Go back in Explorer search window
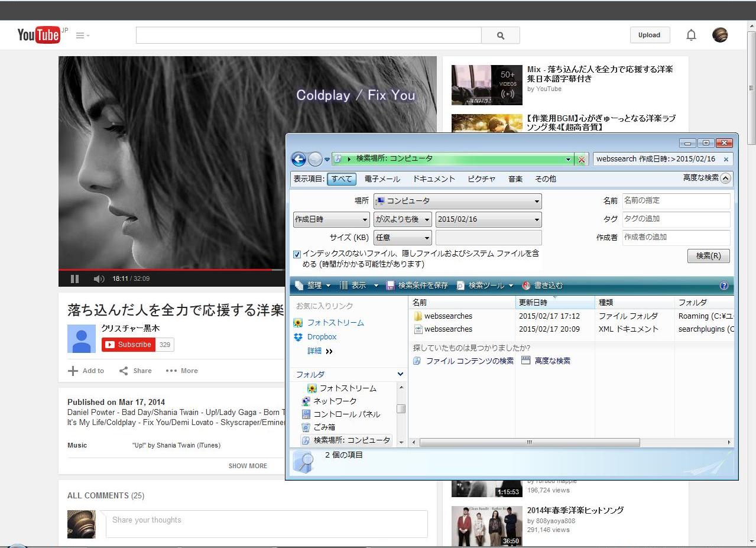This screenshot has width=756, height=548. tap(298, 159)
